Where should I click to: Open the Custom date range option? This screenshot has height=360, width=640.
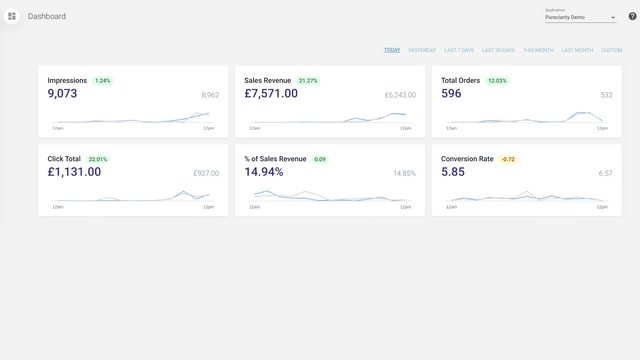coord(611,50)
